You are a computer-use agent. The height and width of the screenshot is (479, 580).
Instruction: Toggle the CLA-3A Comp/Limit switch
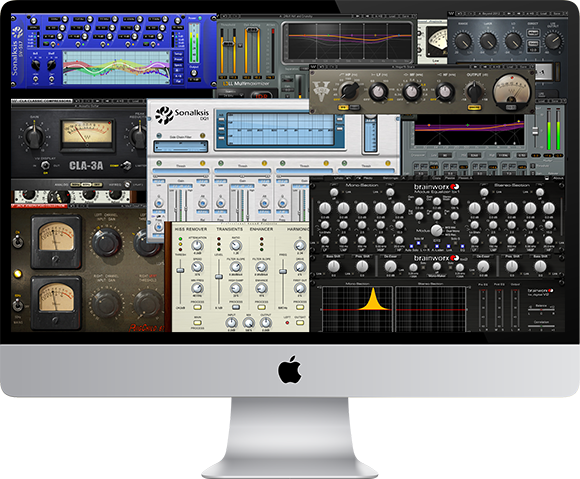click(x=127, y=165)
